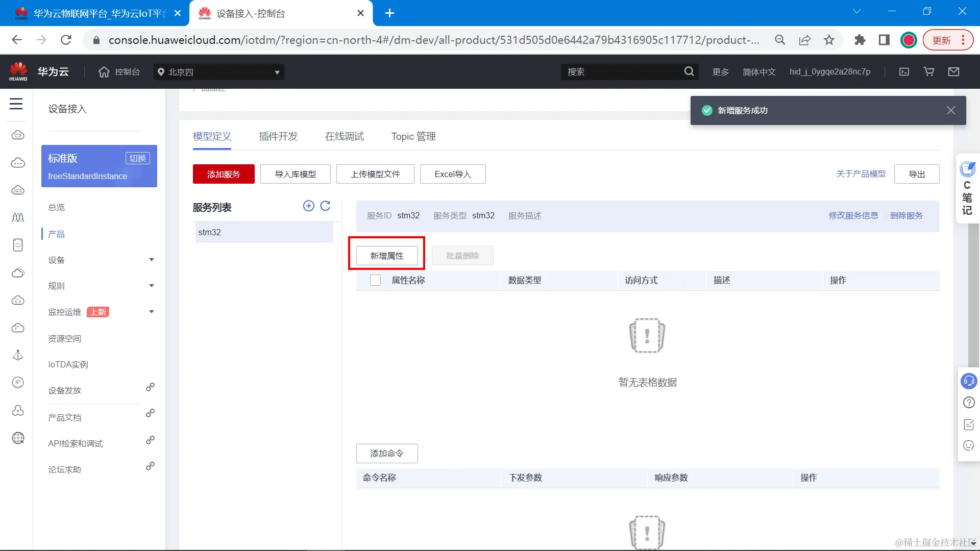The image size is (980, 551).
Task: Open the shopping cart icon
Action: pos(929,72)
